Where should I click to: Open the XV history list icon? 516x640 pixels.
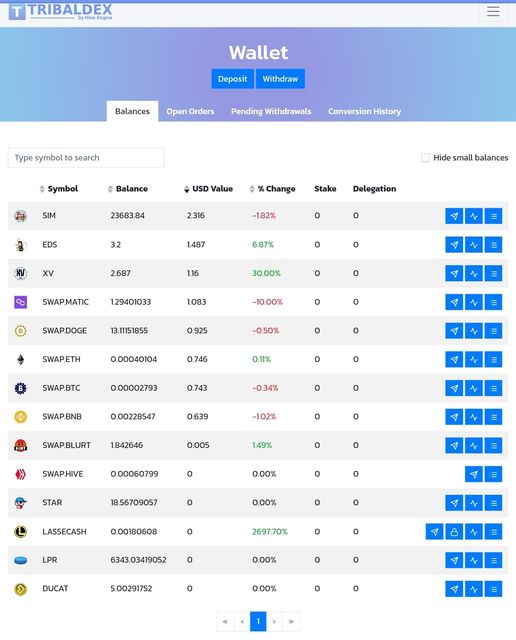494,273
